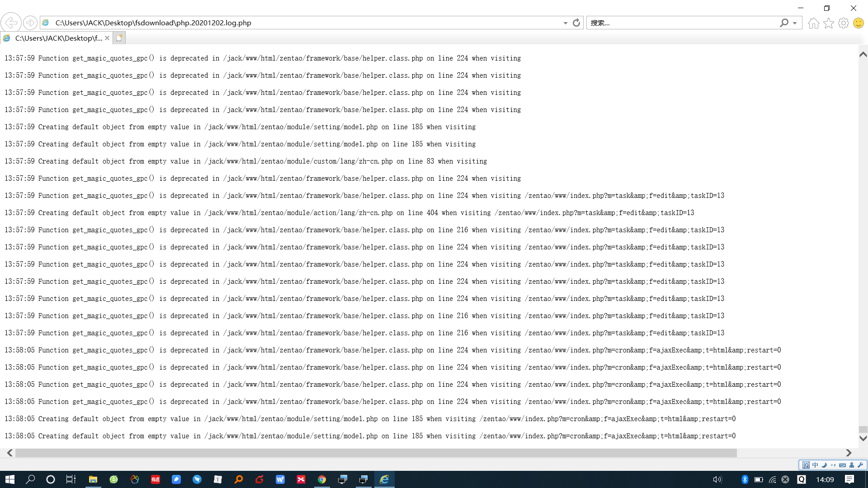Open the Tools gear icon

coord(843,23)
